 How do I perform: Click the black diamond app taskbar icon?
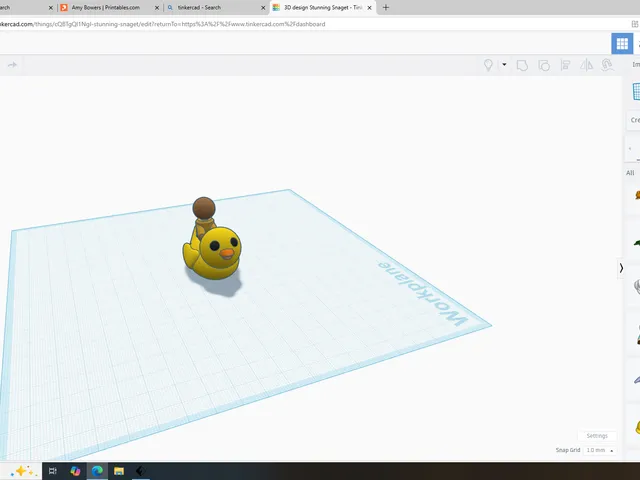tap(140, 471)
